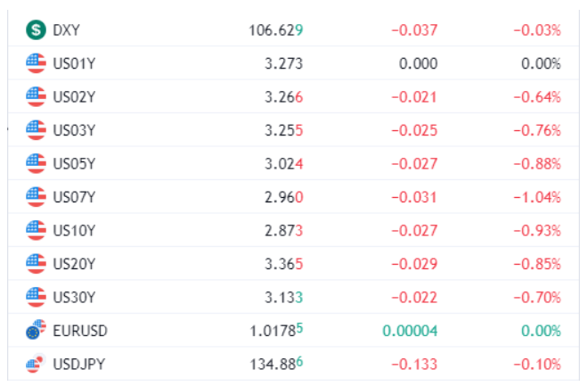
Task: Click the green dollar DXY icon
Action: (x=36, y=30)
